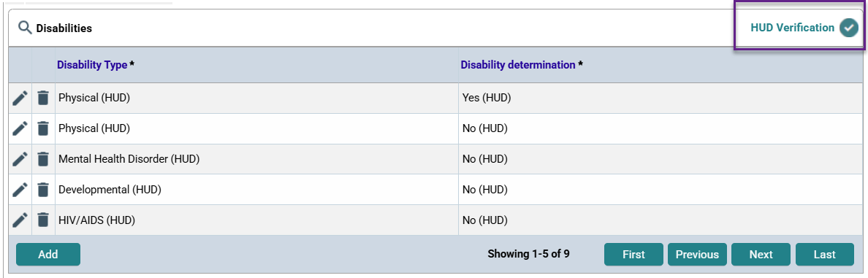Edit the Physical (HUD) No row
Screen dimensions: 868x278
20,128
